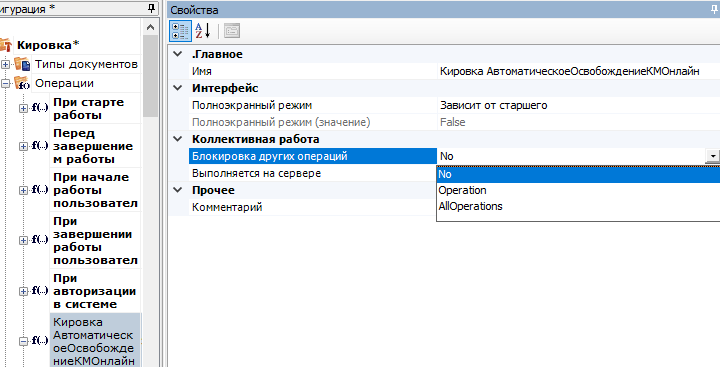Select the Блокировка других операций property row
The height and width of the screenshot is (367, 720).
click(313, 156)
